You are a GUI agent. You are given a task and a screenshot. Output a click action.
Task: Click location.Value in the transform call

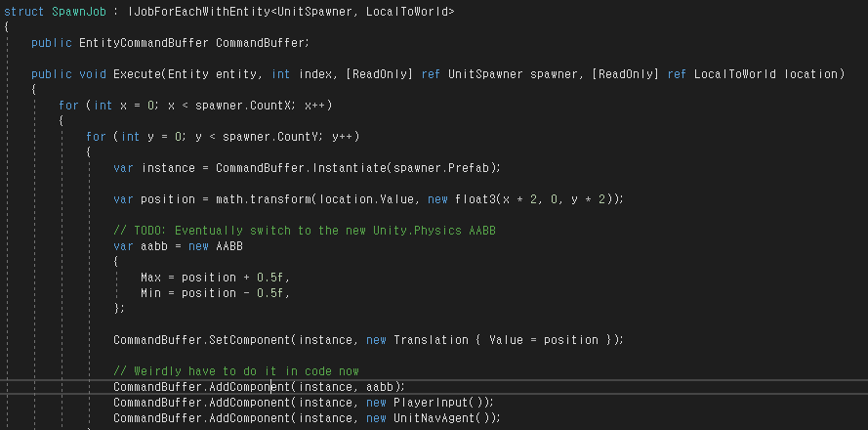pyautogui.click(x=366, y=199)
